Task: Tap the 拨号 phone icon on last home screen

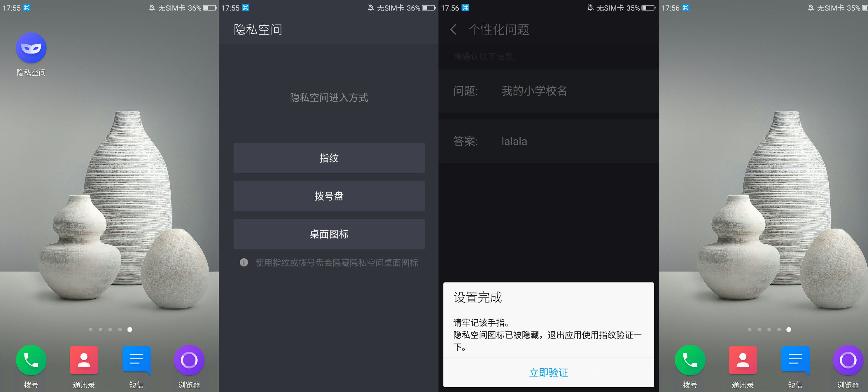Action: (x=690, y=360)
